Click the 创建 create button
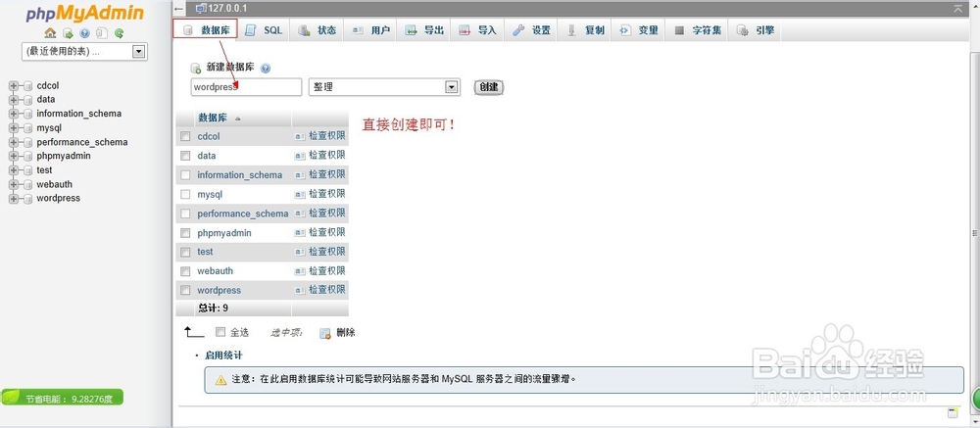 489,87
